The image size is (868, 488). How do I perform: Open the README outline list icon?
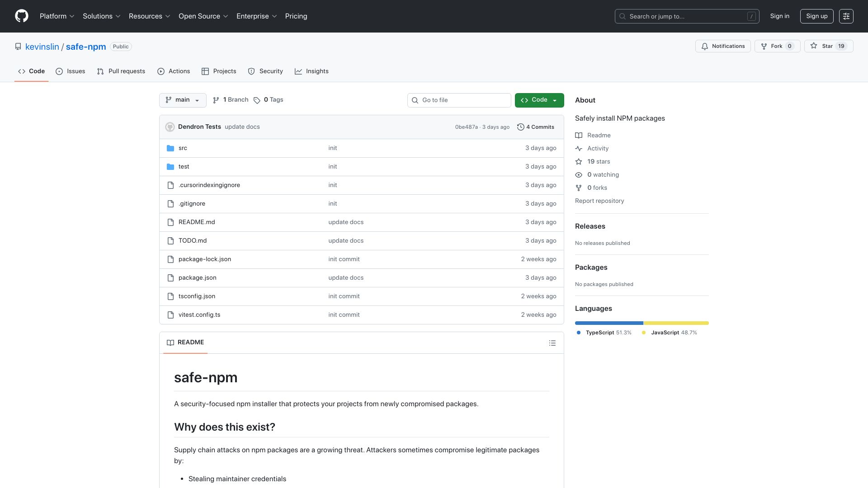[552, 343]
